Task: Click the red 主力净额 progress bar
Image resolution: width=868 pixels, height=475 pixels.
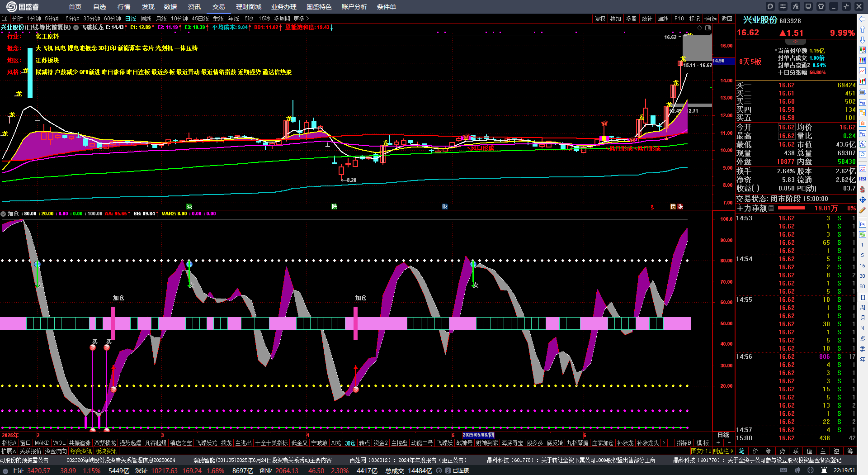Action: click(791, 208)
